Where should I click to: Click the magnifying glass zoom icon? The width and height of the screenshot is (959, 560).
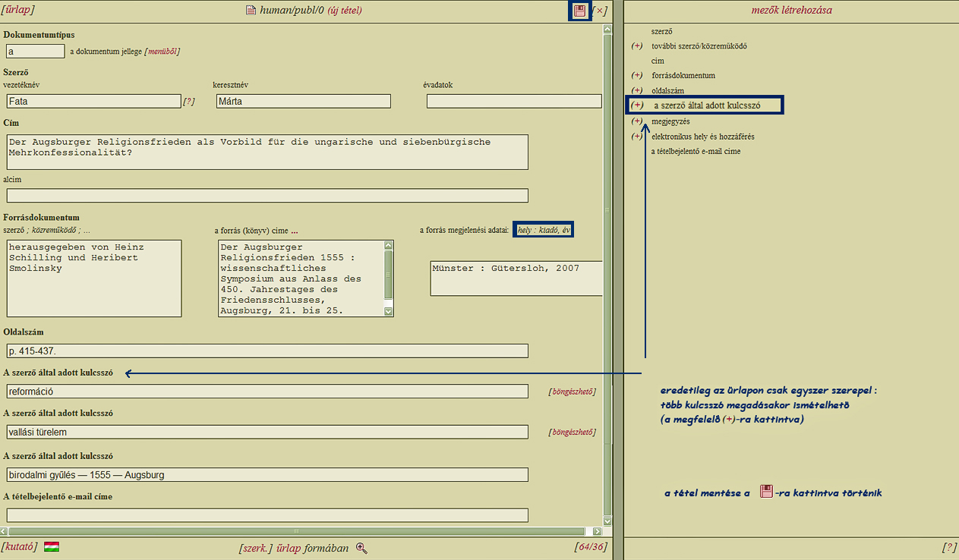pos(361,548)
